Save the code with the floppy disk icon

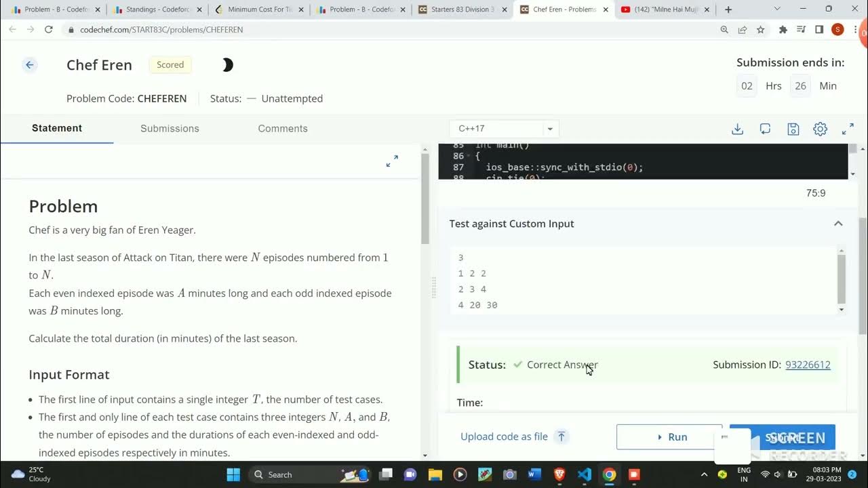pyautogui.click(x=793, y=129)
